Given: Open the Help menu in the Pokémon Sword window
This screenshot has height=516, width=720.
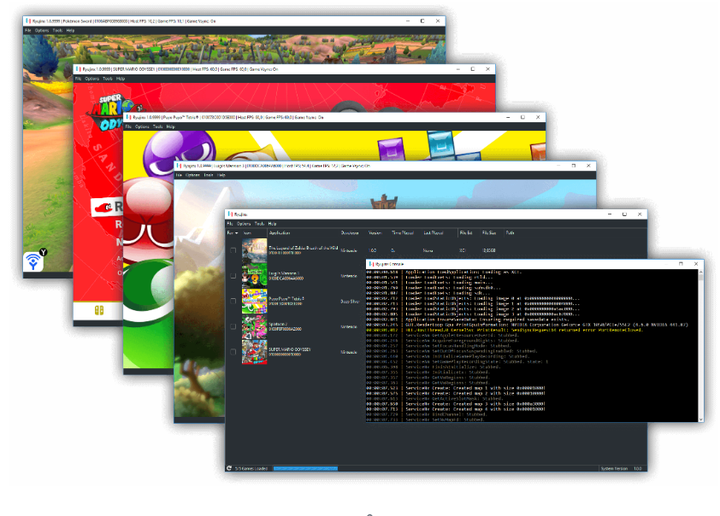Looking at the screenshot, I should tap(70, 30).
